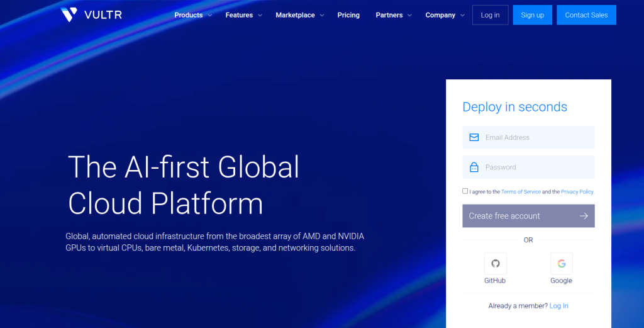
Task: Click the Log in button in header
Action: (x=491, y=15)
